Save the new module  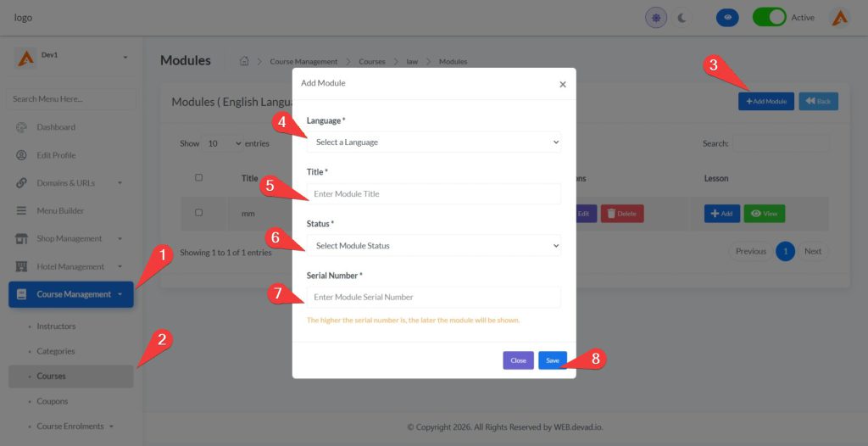552,360
